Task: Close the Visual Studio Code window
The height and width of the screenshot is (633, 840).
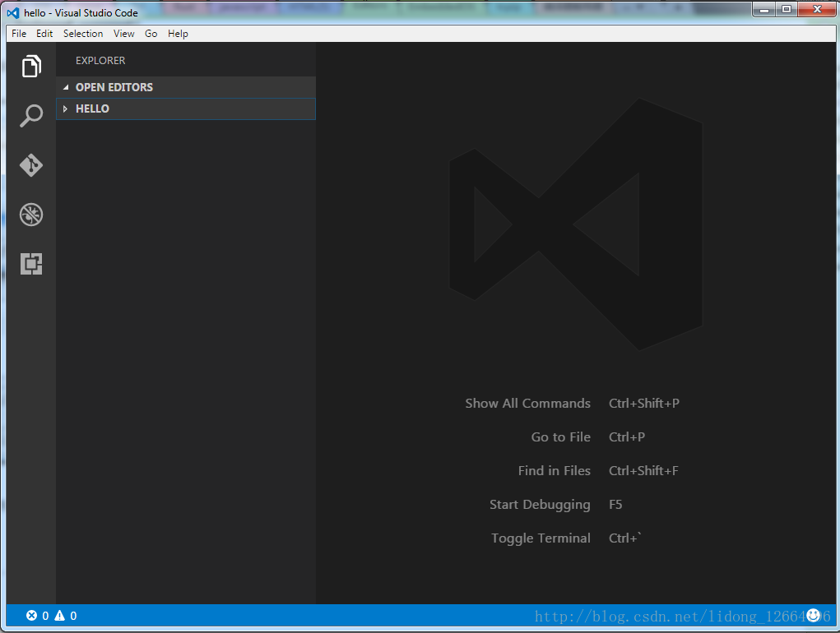Action: (817, 9)
